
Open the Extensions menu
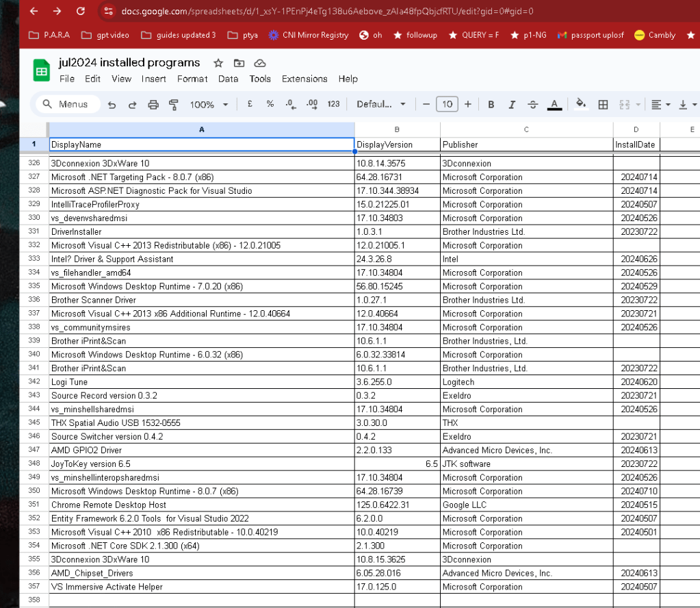[x=304, y=79]
